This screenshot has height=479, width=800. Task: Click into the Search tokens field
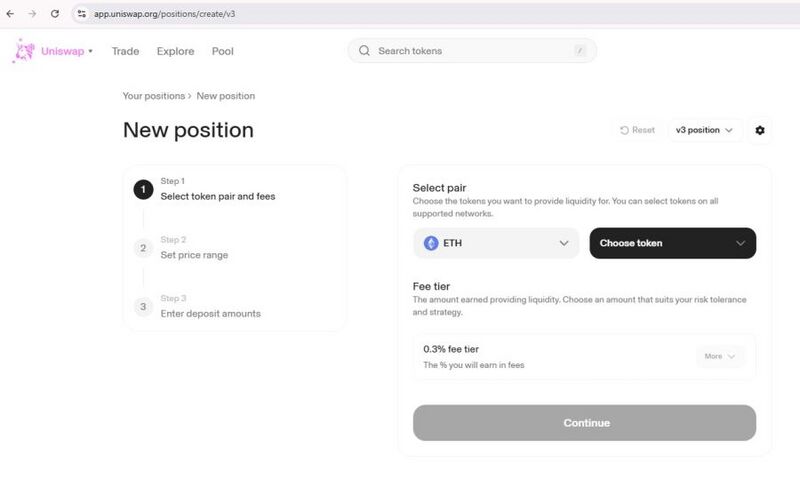click(470, 51)
